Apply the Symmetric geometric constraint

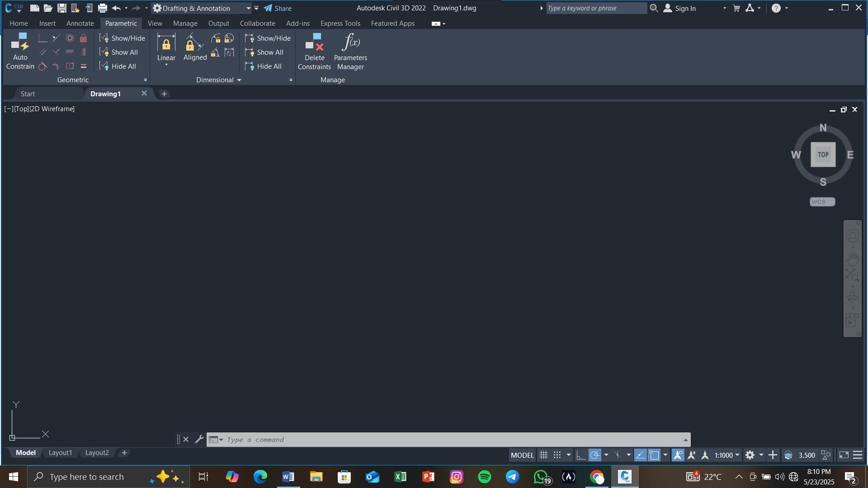click(x=70, y=66)
